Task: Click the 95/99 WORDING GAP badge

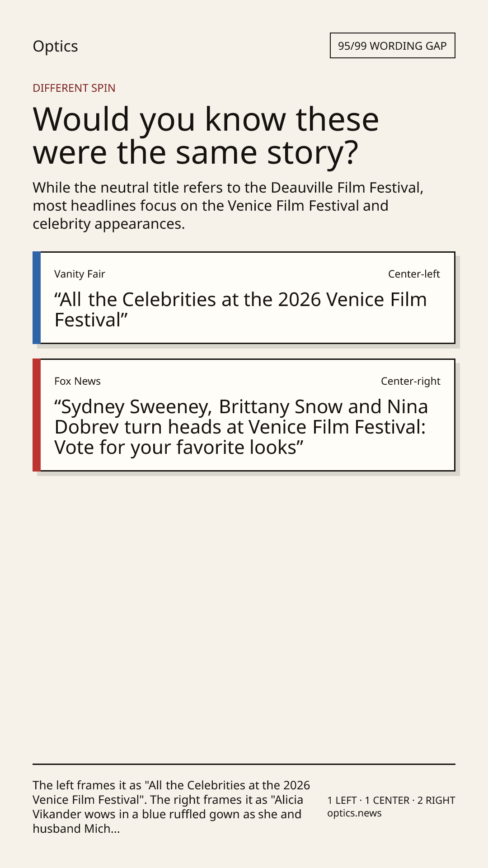Action: click(392, 46)
